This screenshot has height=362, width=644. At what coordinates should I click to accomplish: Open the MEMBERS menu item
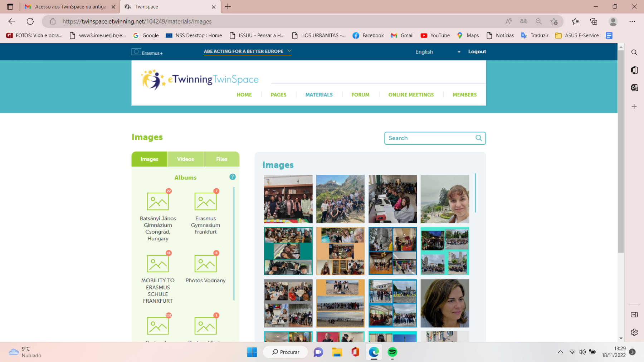(464, 95)
